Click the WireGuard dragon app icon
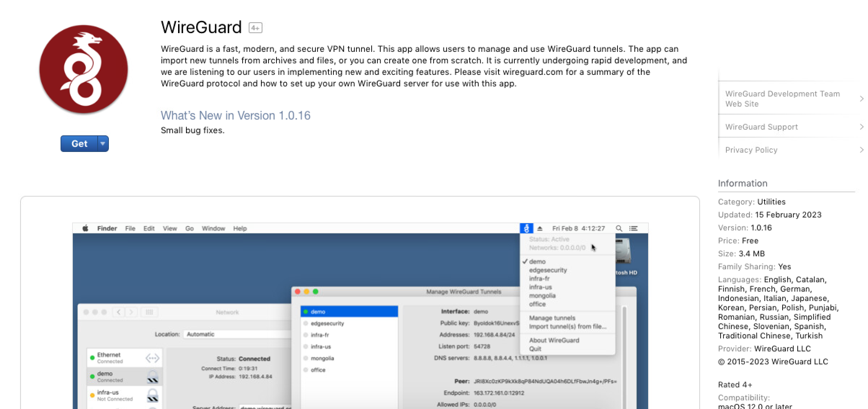This screenshot has width=868, height=409. [x=83, y=69]
